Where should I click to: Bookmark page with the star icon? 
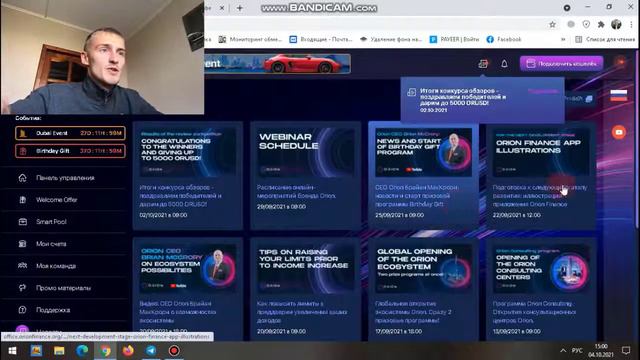(x=552, y=24)
